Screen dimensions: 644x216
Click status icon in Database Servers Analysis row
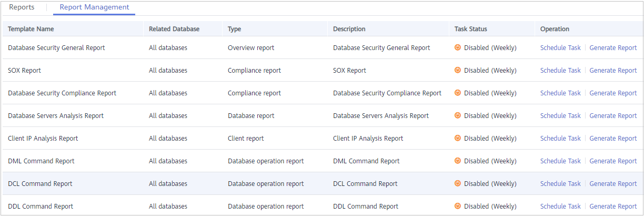(x=458, y=115)
